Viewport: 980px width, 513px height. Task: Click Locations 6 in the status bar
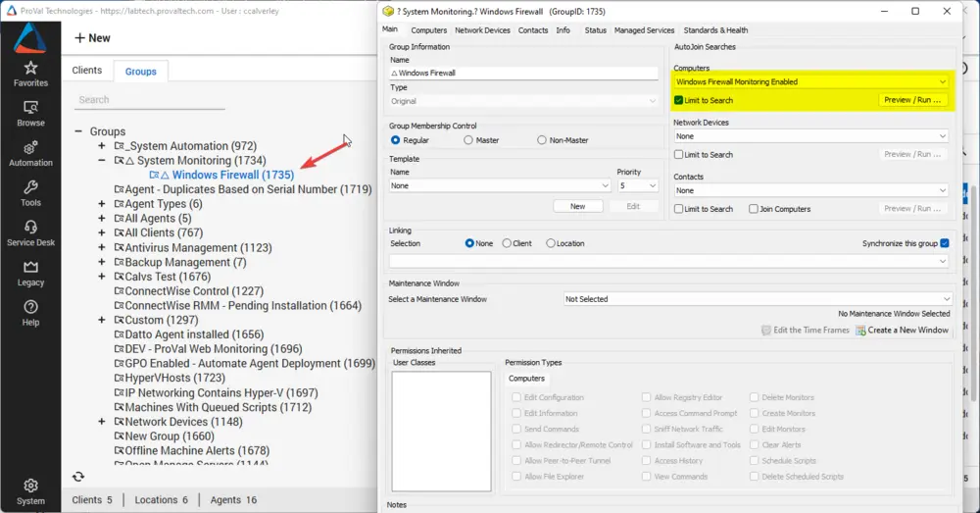162,500
